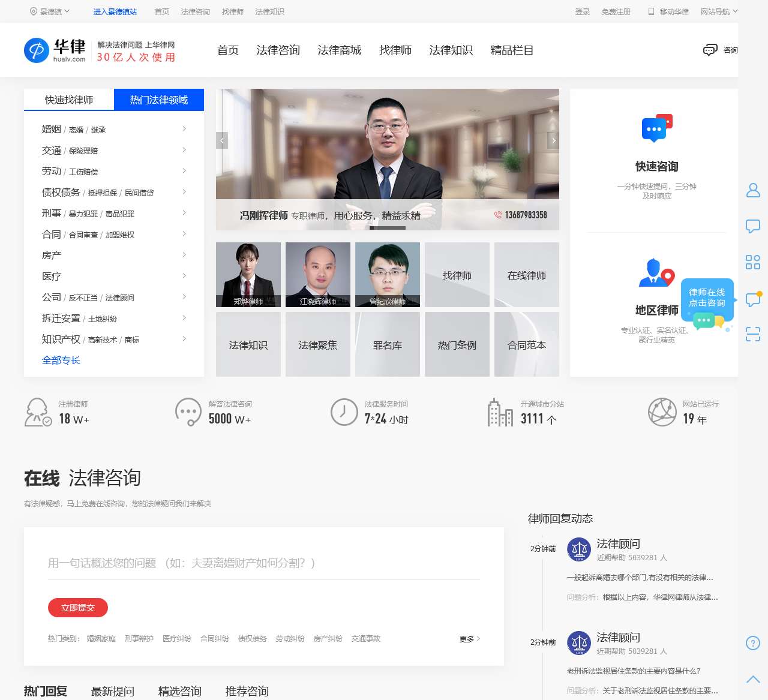This screenshot has width=768, height=700.
Task: Click the phone icon beside 13687983358
Action: coord(498,215)
